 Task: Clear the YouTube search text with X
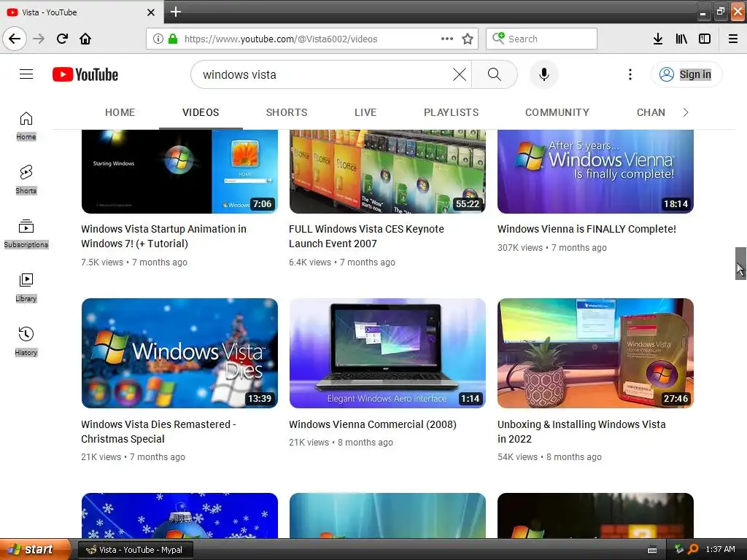tap(460, 74)
